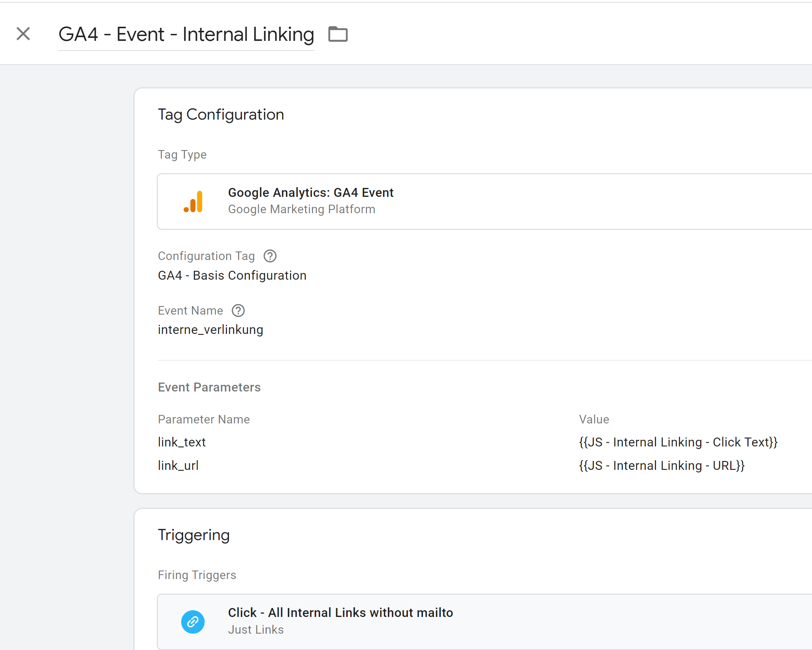The height and width of the screenshot is (650, 812).
Task: Click the Google Marketing Platform subtitle
Action: [301, 209]
